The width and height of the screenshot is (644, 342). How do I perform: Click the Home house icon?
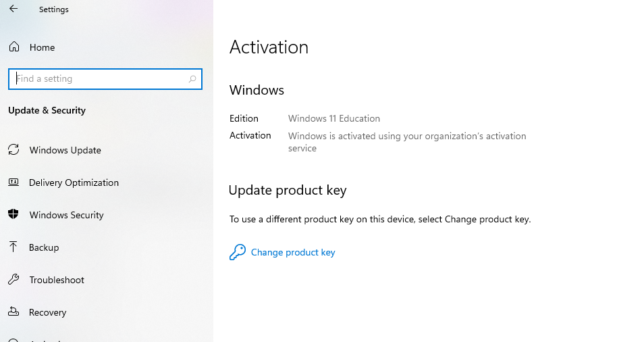[14, 47]
